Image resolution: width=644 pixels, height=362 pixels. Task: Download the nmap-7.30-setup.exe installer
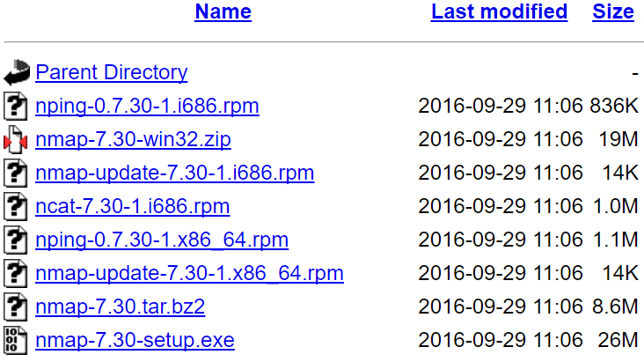click(135, 340)
